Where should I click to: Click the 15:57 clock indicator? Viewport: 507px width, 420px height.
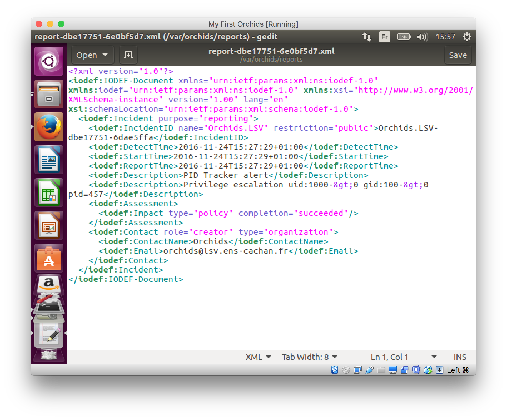point(445,37)
